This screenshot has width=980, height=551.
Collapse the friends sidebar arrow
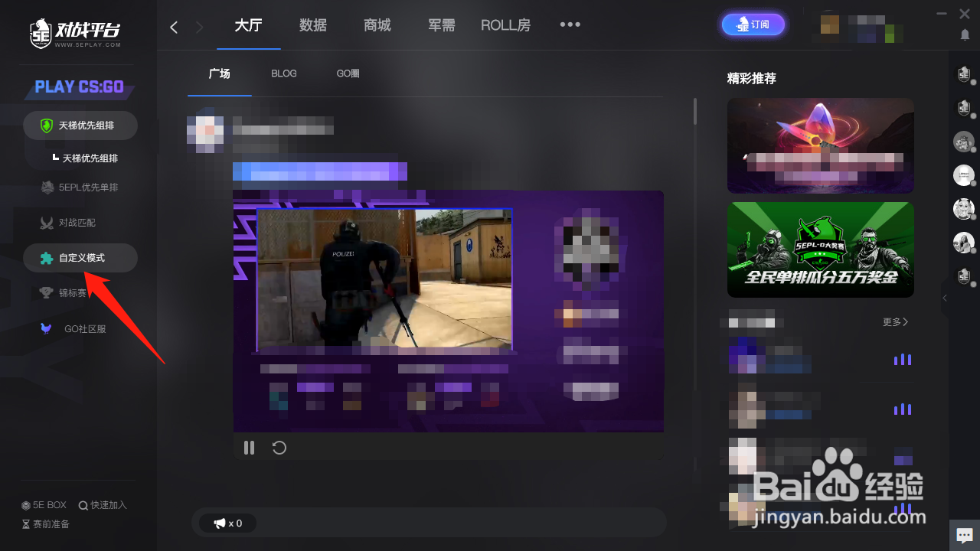(945, 298)
